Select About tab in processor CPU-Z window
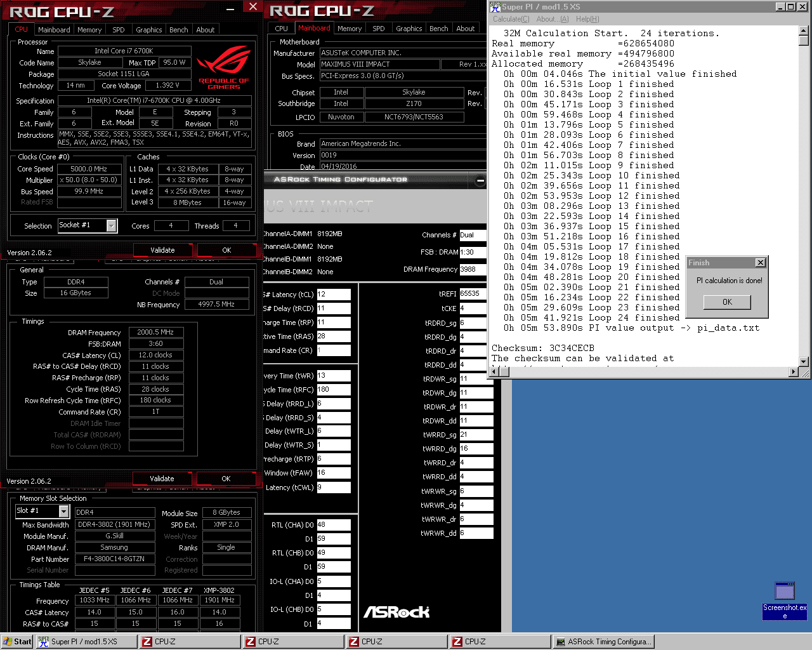 click(x=206, y=30)
